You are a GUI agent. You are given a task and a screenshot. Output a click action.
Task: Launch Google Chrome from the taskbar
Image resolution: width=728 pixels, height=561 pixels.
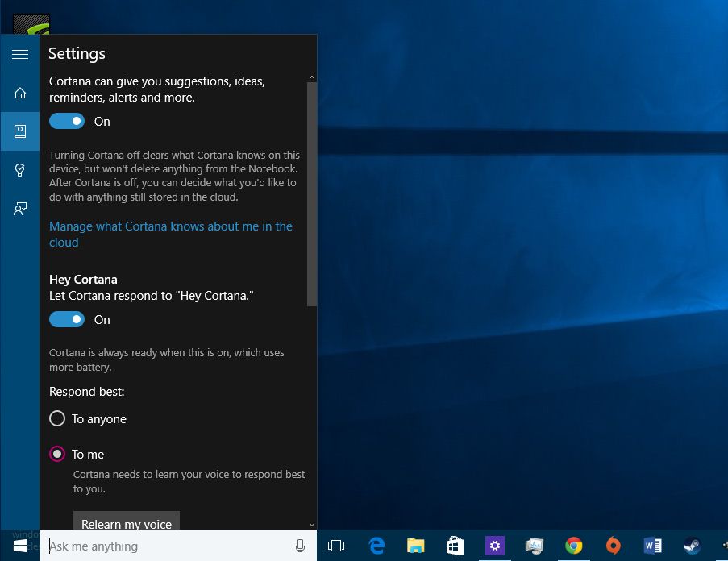pos(573,546)
